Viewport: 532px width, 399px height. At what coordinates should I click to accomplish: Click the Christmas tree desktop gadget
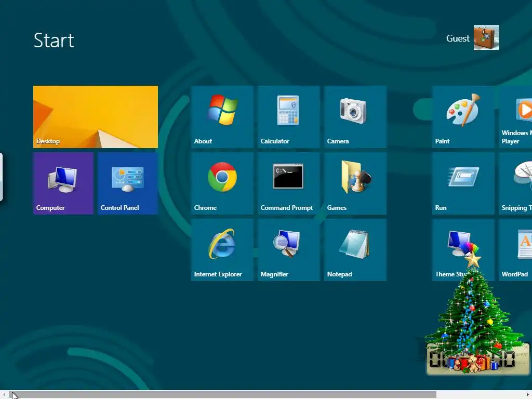point(474,312)
